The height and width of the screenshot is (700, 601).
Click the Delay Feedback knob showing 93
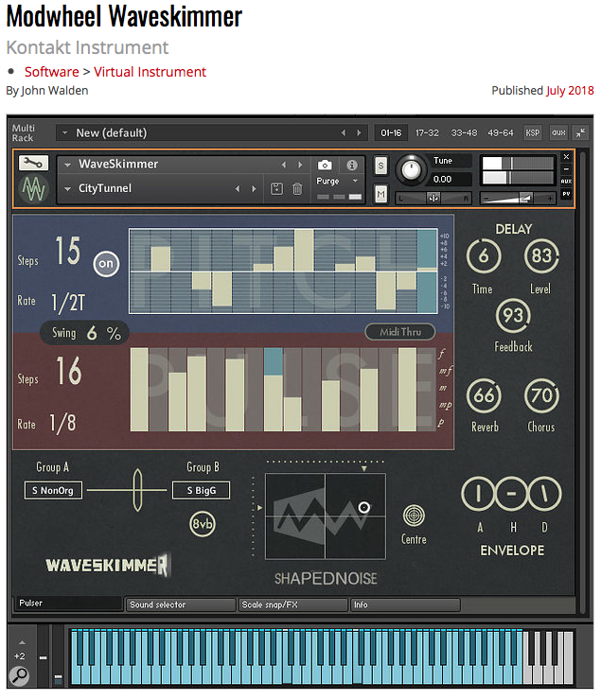pyautogui.click(x=513, y=316)
